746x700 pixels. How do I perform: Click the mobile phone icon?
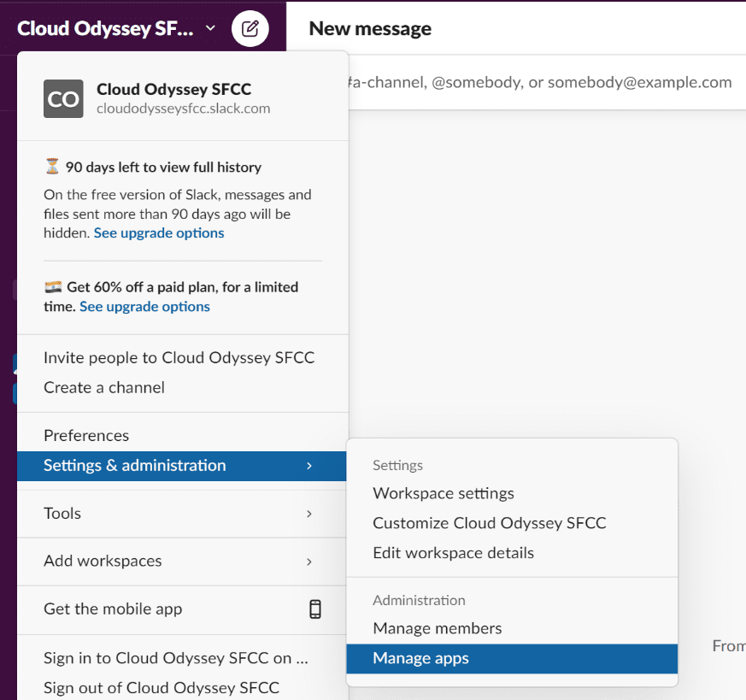(315, 609)
